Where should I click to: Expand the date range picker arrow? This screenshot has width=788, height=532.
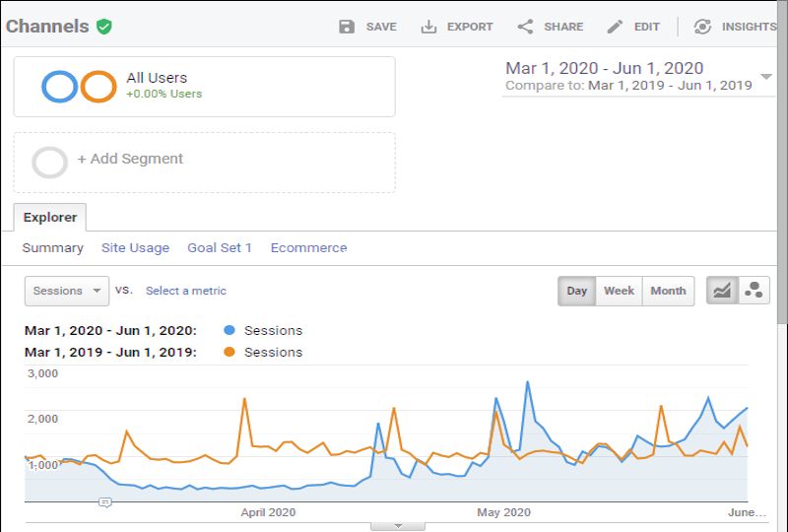tap(766, 77)
